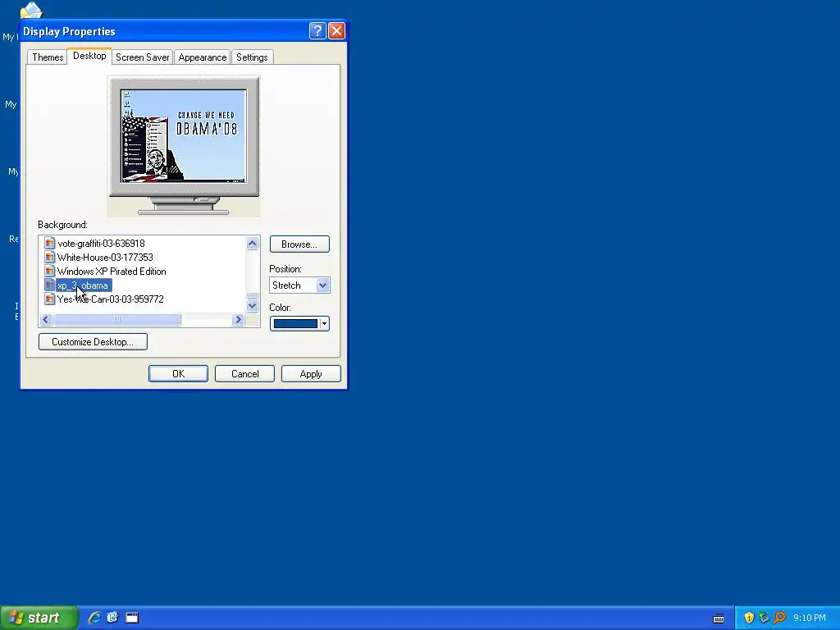Click the monitor wallpaper preview

pos(184,135)
